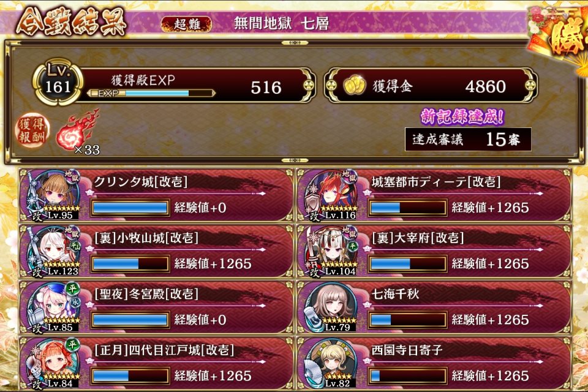Screen dimensions: 588x392
Task: Click the gold coin icon
Action: [354, 86]
